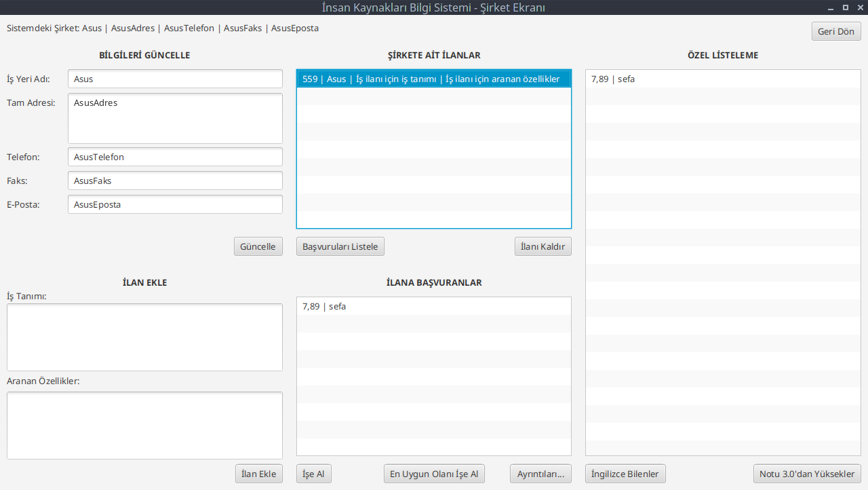Click into the Tam Adresi text area
The image size is (868, 490).
coord(175,118)
